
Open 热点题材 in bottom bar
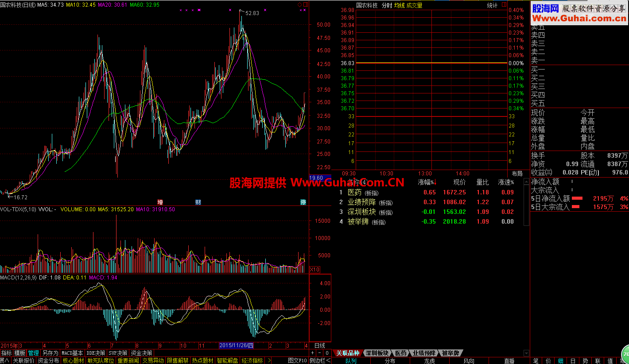[203, 360]
